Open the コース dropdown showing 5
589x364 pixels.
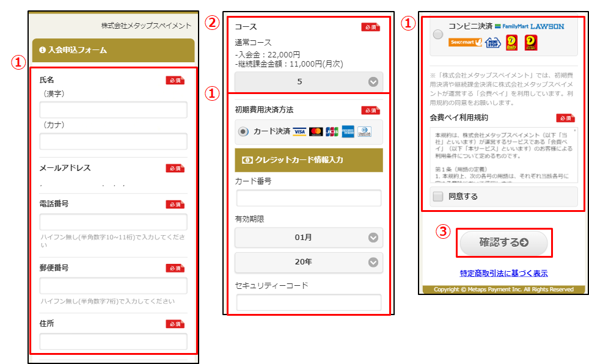[x=309, y=81]
